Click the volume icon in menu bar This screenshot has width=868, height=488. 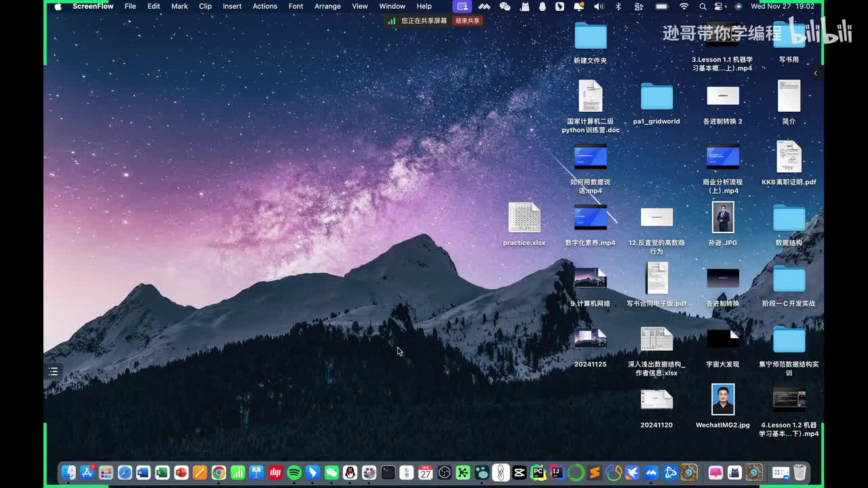599,6
